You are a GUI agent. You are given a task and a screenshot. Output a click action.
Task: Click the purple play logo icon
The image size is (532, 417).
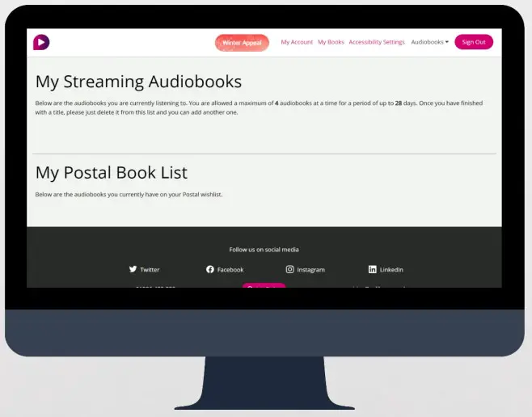pos(41,42)
